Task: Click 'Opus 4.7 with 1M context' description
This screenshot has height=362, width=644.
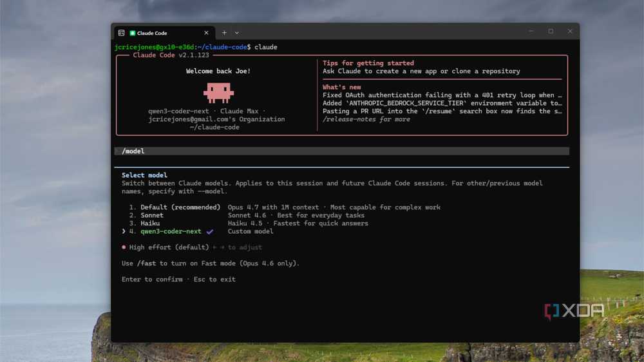Action: [273, 207]
